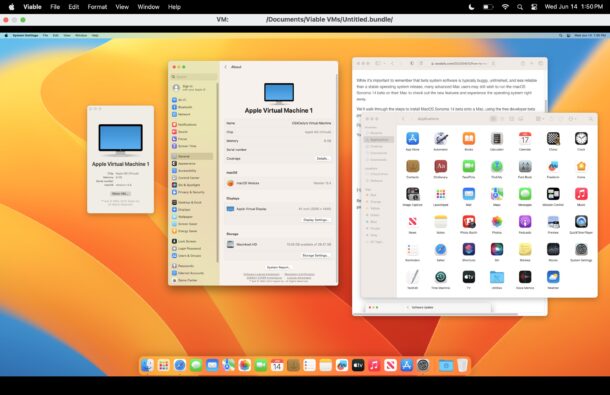Open Podcasts in the Applications window
The width and height of the screenshot is (610, 395).
(x=525, y=222)
